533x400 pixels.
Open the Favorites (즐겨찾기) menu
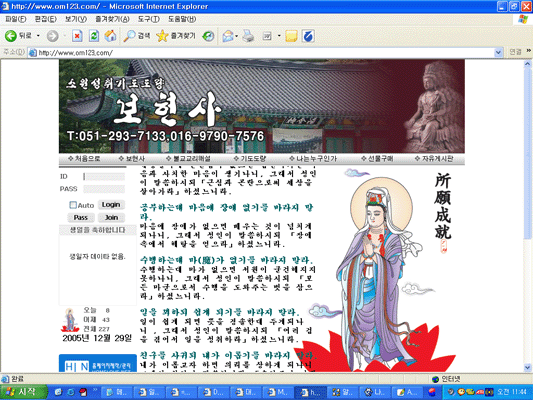tap(112, 19)
